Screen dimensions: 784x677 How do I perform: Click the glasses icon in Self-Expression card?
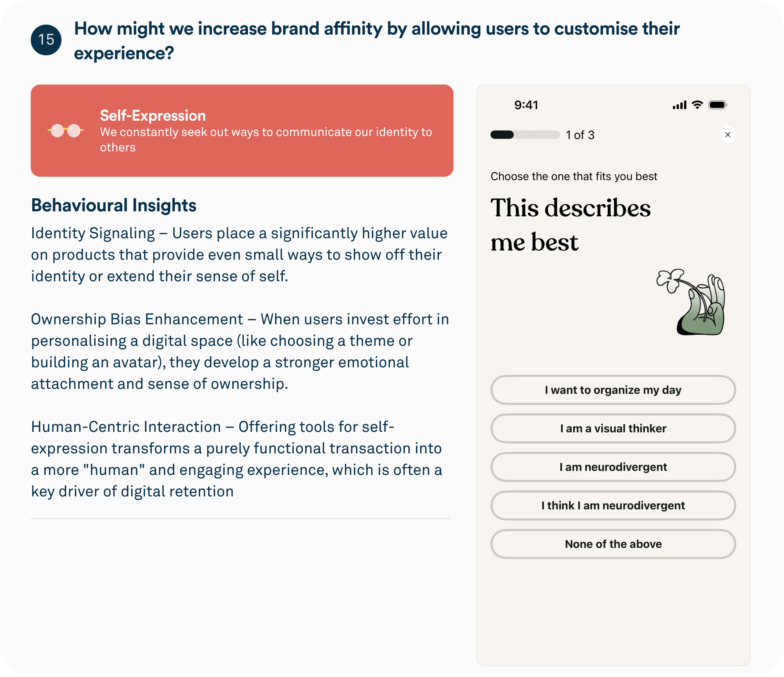[x=65, y=130]
